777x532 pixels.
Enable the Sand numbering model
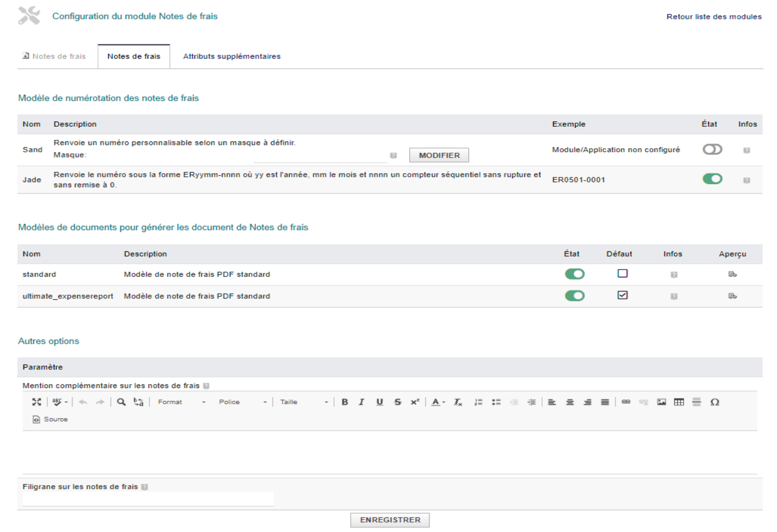[x=712, y=150]
